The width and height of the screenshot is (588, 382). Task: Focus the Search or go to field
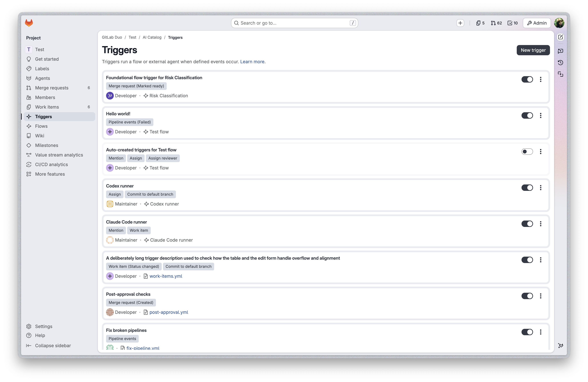click(294, 23)
